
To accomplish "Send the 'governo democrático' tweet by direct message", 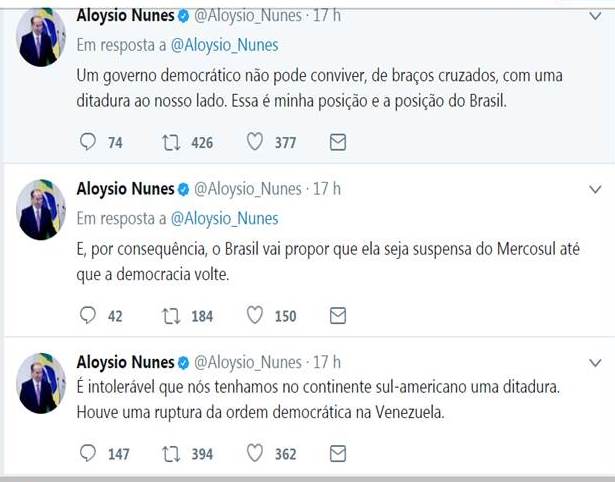I will (338, 143).
